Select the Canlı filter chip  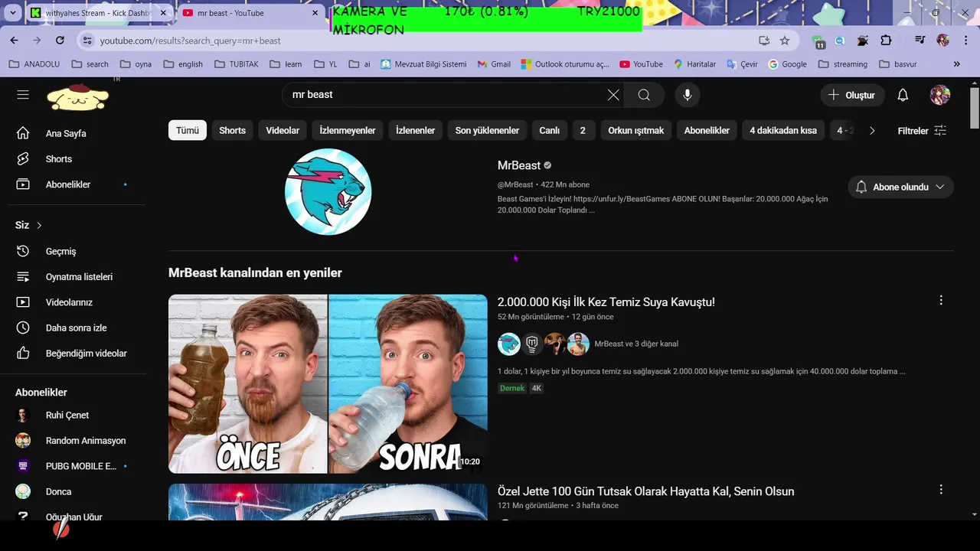point(550,131)
